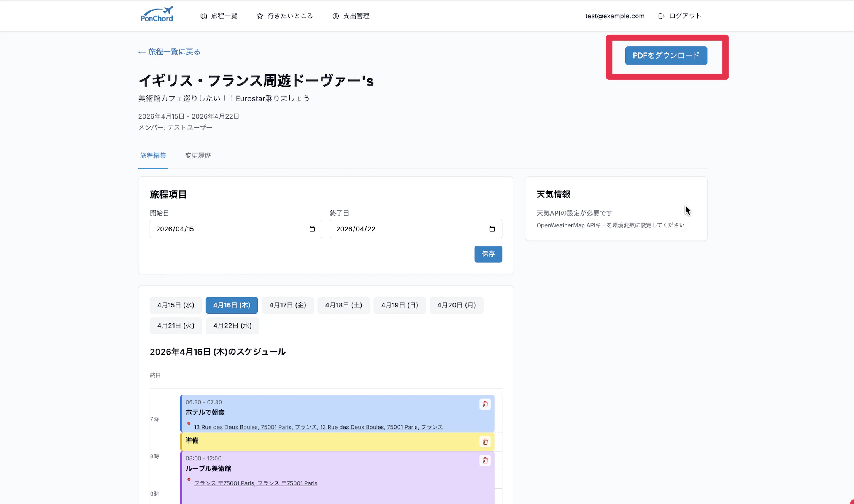Click the map icon beside 旅程一覧

tap(204, 16)
